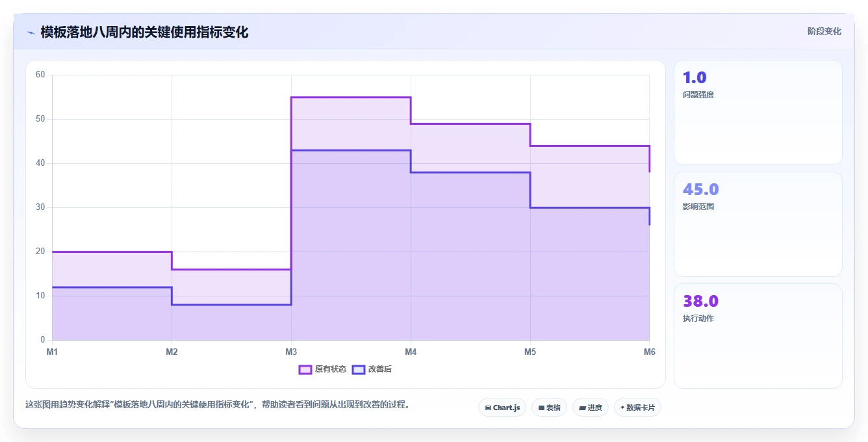The image size is (868, 442).
Task: Click the 40 y-axis value
Action: coord(40,163)
